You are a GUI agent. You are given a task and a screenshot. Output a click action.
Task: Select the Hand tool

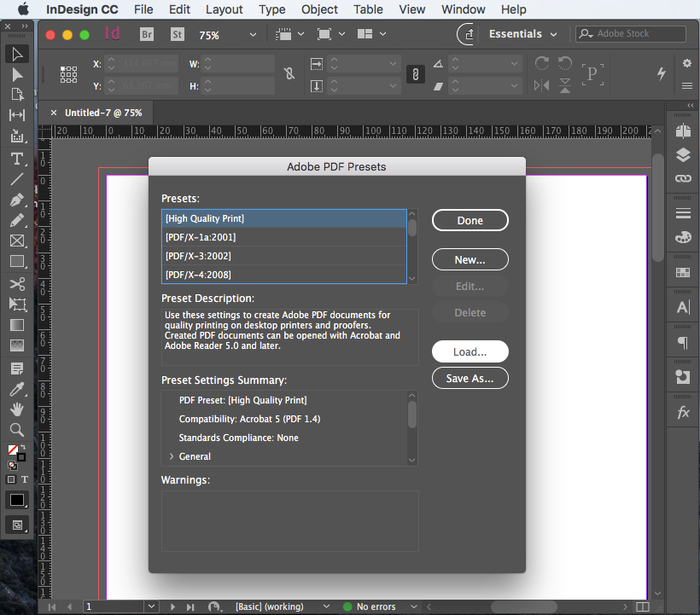click(17, 409)
